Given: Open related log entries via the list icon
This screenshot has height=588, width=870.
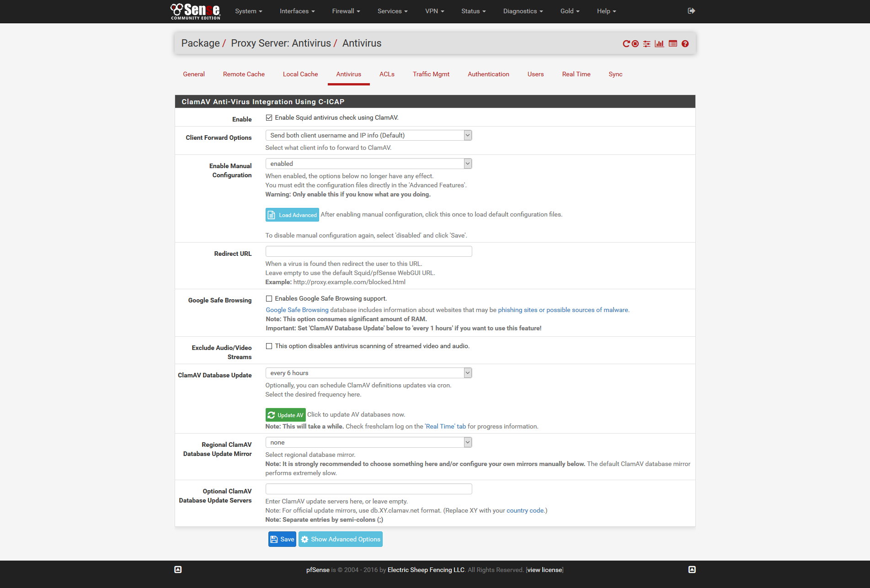Looking at the screenshot, I should [673, 44].
